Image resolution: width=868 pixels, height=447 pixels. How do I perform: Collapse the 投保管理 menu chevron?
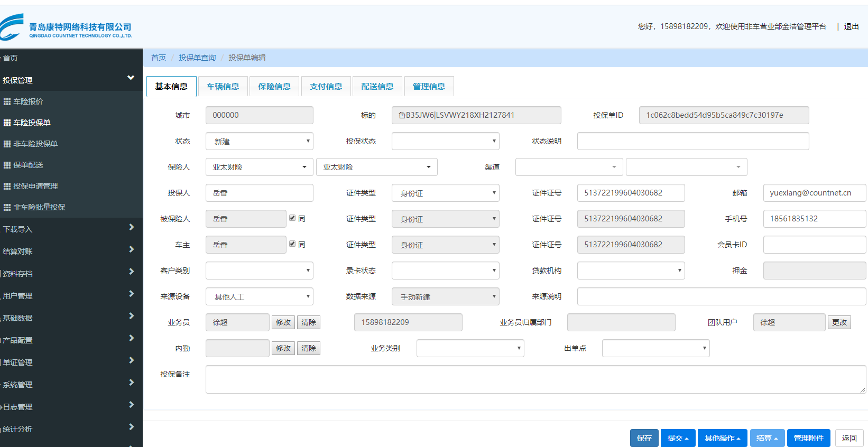[x=131, y=78]
